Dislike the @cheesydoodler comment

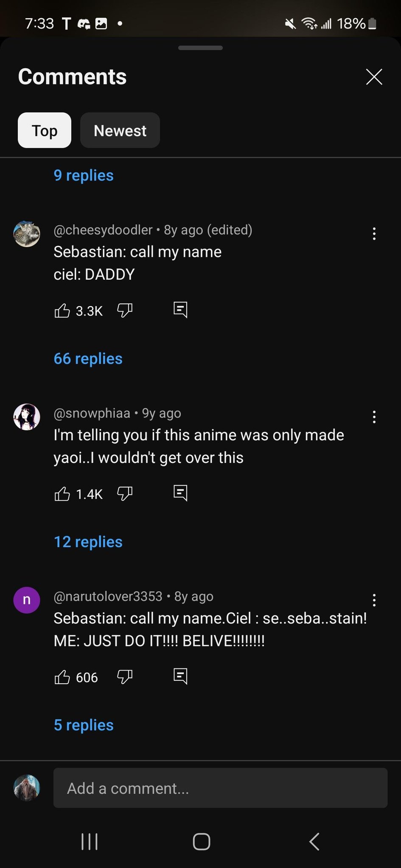click(125, 311)
